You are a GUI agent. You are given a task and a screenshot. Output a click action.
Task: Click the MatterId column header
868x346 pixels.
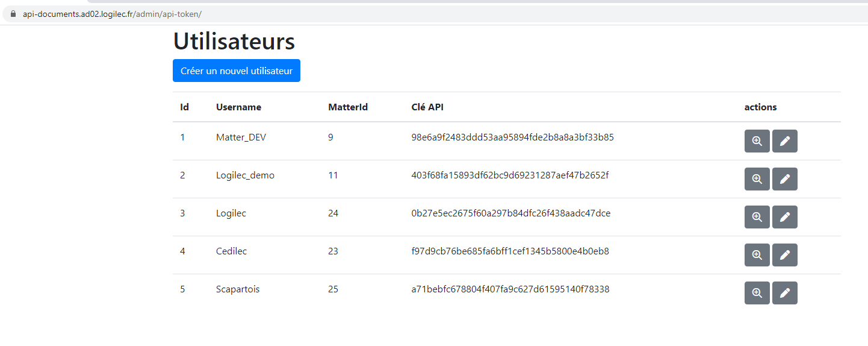pos(348,107)
